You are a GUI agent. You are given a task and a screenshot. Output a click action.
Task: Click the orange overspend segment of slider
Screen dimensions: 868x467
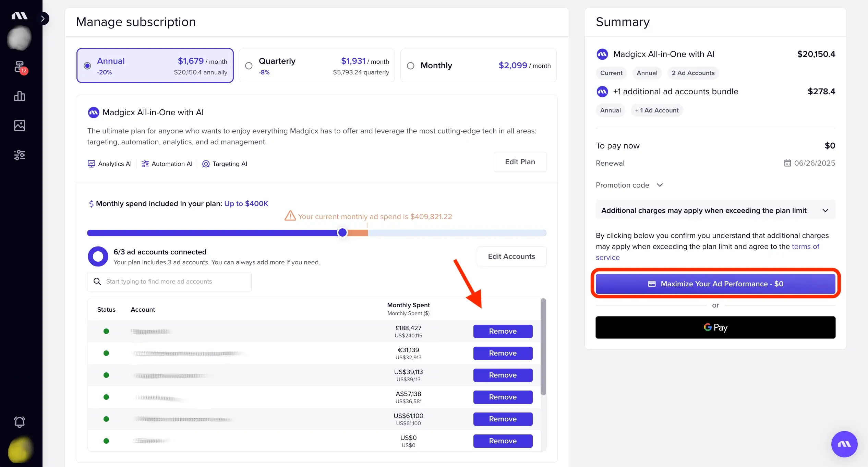point(358,233)
